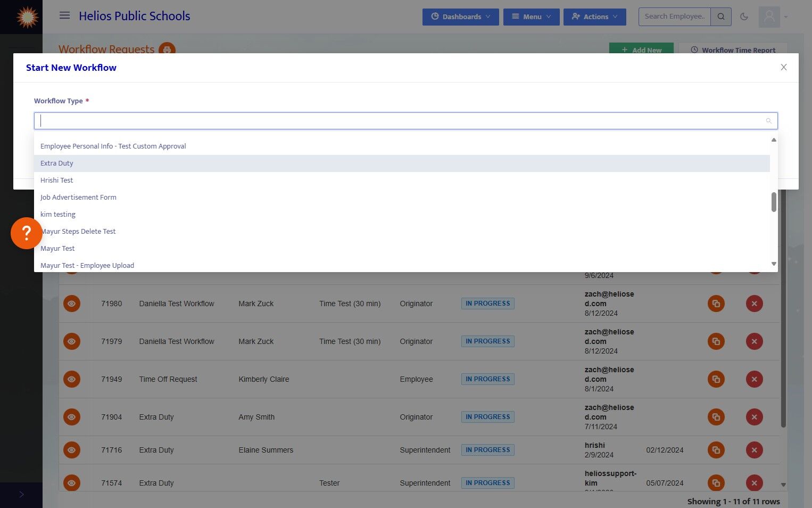Cancel workflow request 71574

[755, 483]
